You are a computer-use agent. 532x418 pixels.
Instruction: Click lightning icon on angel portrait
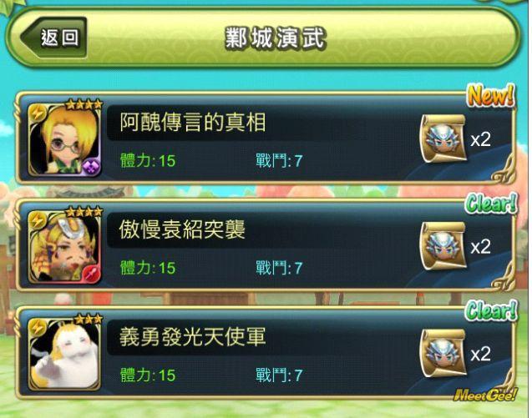[x=38, y=328]
